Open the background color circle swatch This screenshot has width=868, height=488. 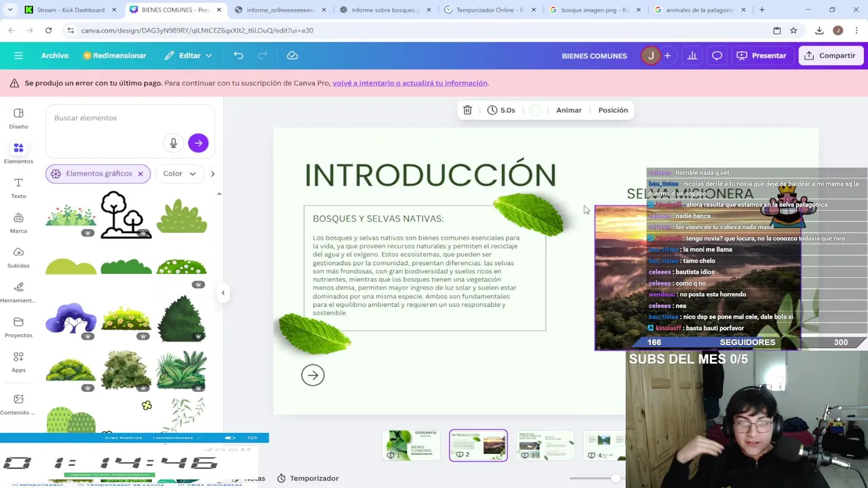(x=536, y=110)
